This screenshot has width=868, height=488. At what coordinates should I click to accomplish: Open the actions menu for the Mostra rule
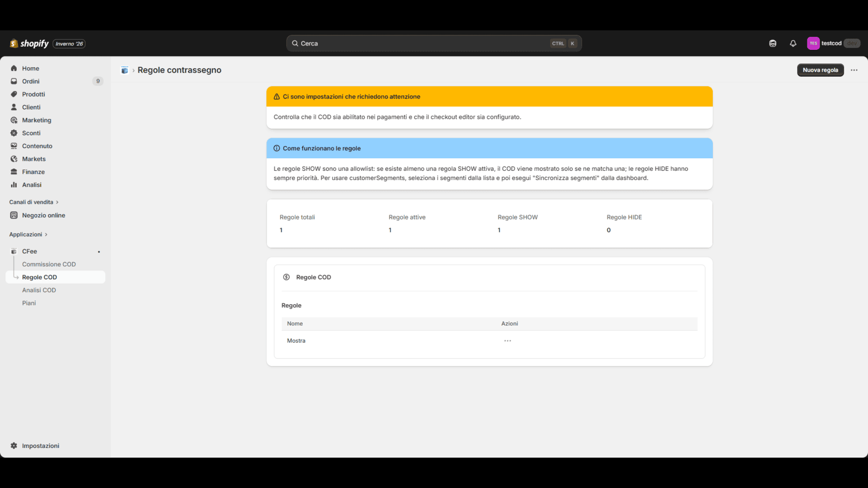[x=507, y=341]
